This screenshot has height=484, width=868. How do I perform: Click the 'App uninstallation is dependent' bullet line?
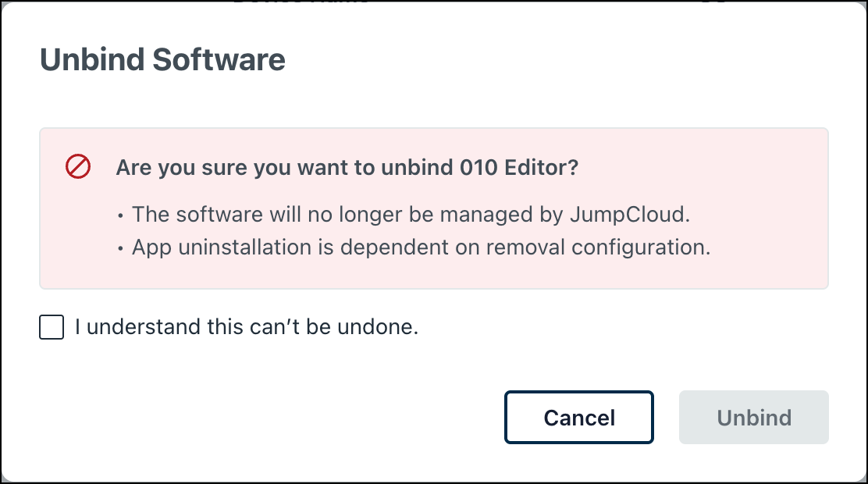(x=422, y=247)
